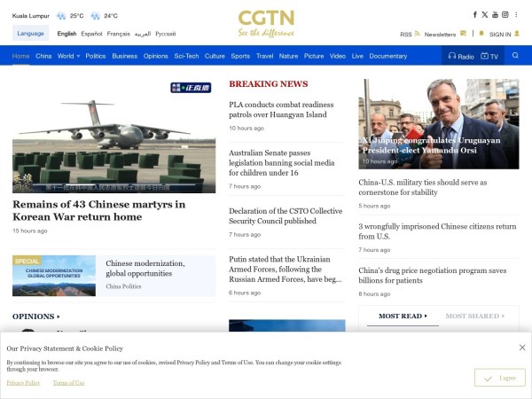Switch site language to Español
The width and height of the screenshot is (532, 399).
click(x=91, y=34)
